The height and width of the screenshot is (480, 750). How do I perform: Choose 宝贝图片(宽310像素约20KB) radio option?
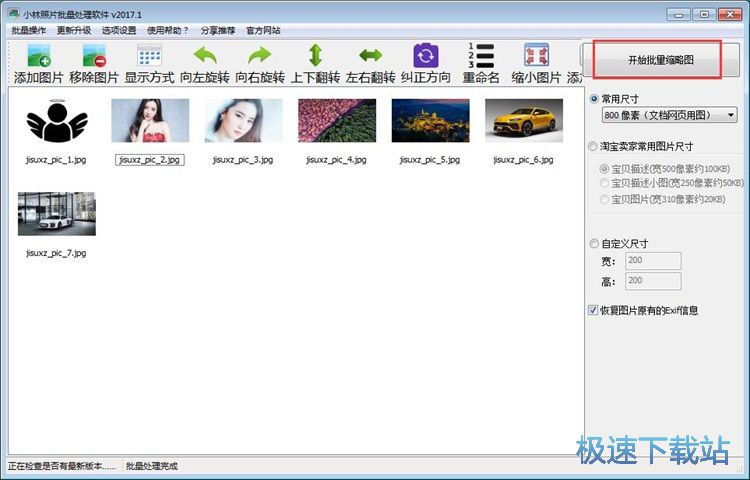coord(604,199)
